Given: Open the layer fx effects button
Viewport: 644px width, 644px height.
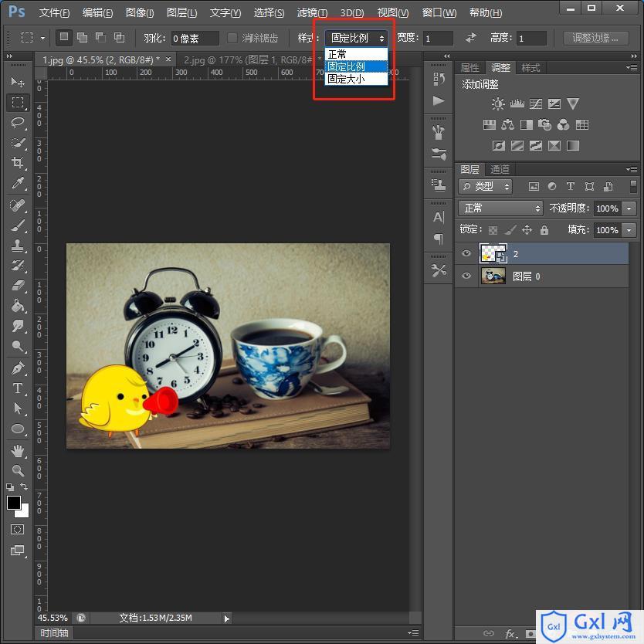Looking at the screenshot, I should 510,633.
